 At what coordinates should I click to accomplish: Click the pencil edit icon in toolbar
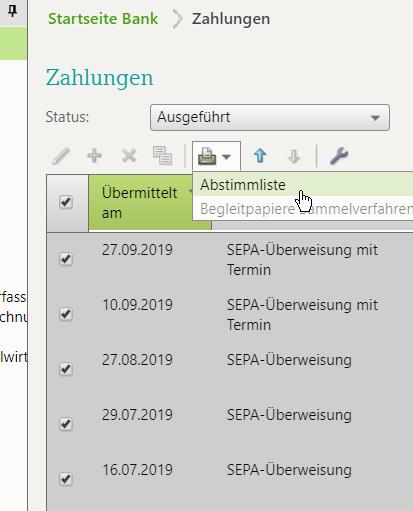61,156
